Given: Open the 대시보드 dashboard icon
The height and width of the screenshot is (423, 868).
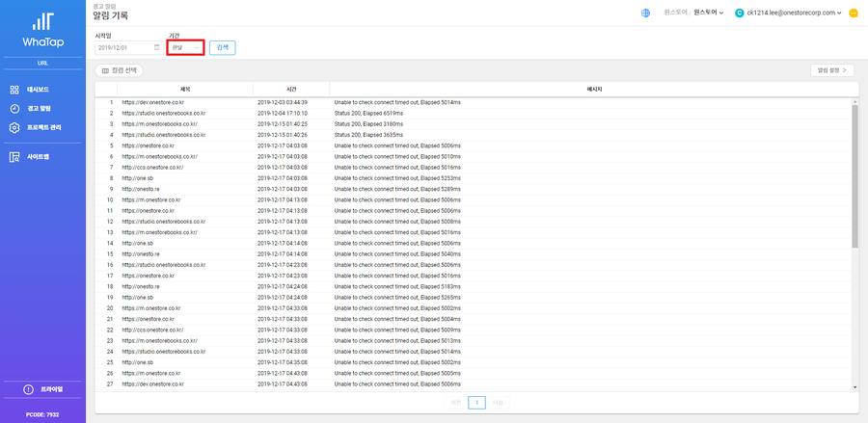Looking at the screenshot, I should (14, 90).
